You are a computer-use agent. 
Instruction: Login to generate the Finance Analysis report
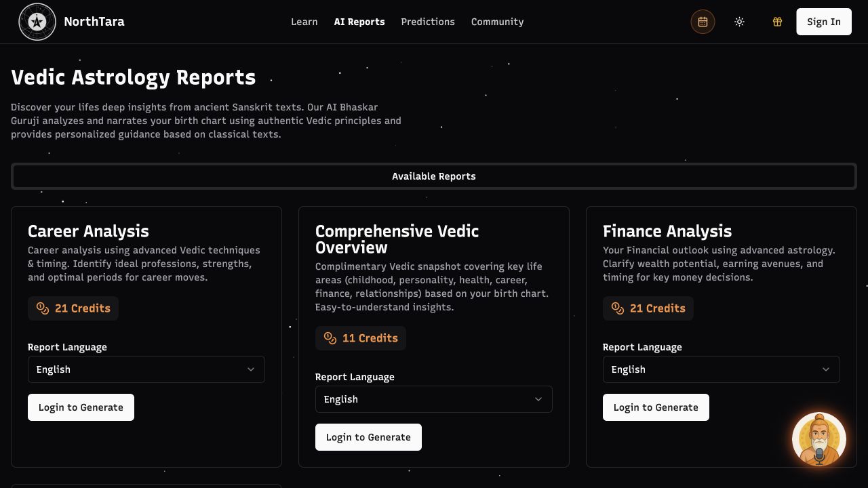pos(656,407)
